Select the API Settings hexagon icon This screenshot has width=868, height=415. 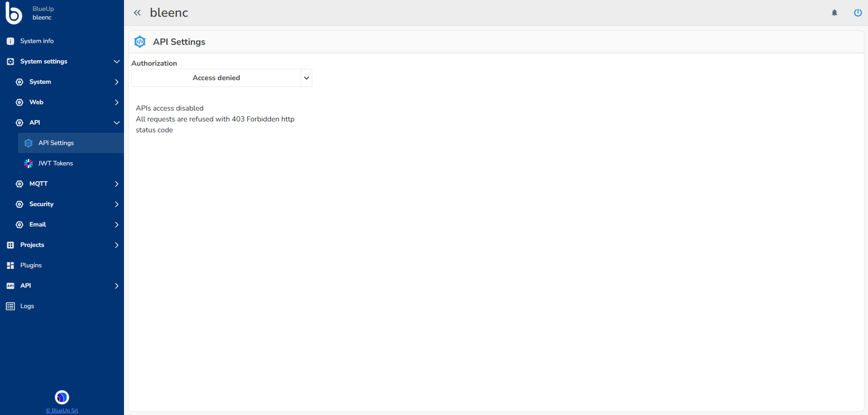coord(29,143)
